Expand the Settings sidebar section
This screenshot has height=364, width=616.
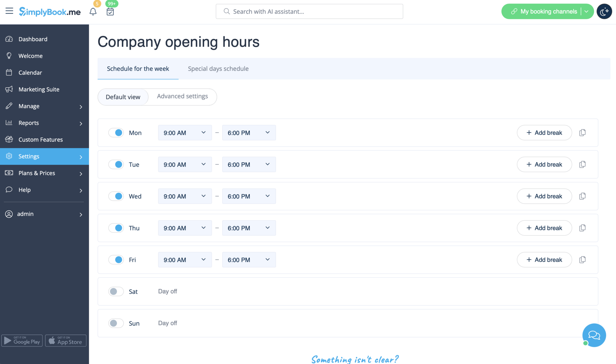[x=29, y=156]
